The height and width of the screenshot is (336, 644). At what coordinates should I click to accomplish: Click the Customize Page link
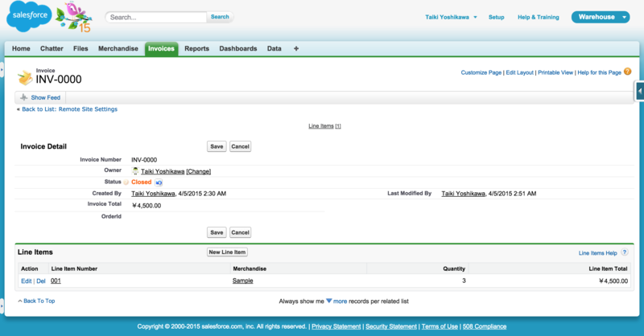481,72
